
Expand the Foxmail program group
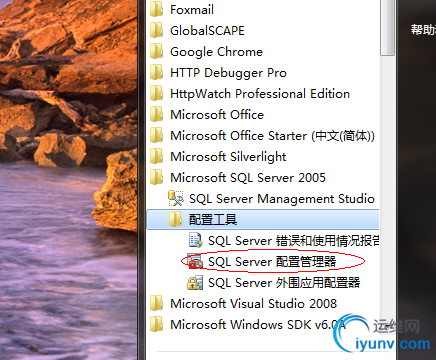pos(192,10)
